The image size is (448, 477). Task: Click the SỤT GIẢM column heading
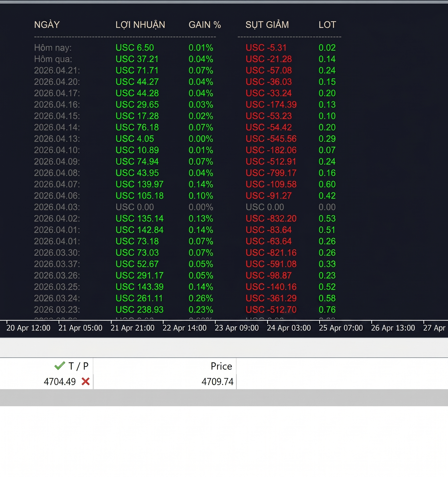[267, 25]
